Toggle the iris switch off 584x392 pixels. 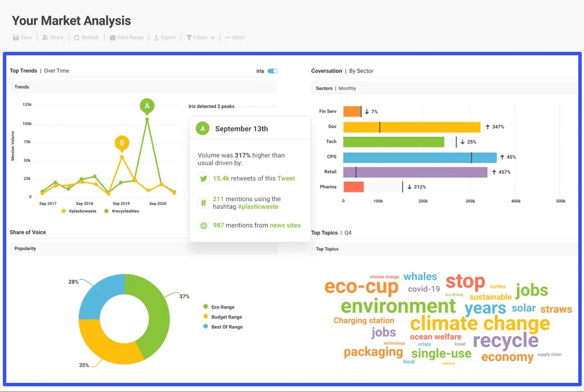(x=273, y=71)
